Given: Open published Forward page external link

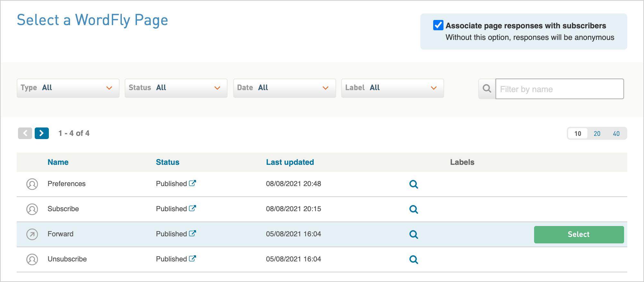Looking at the screenshot, I should click(192, 233).
